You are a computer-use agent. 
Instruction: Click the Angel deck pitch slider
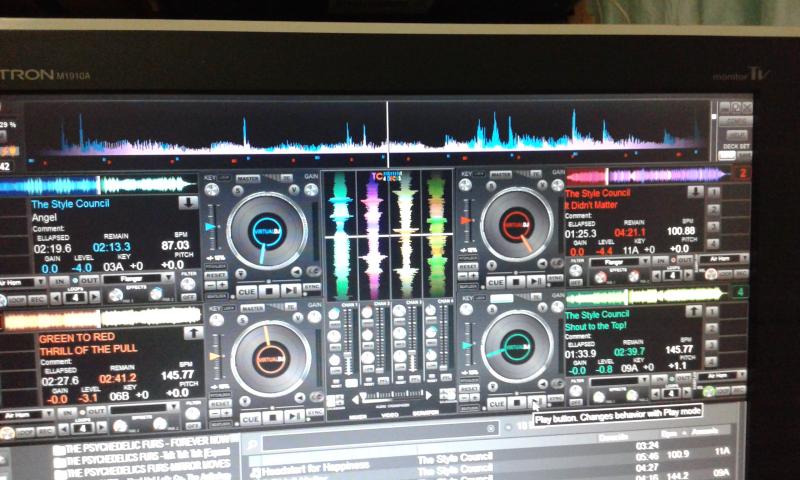(x=212, y=227)
